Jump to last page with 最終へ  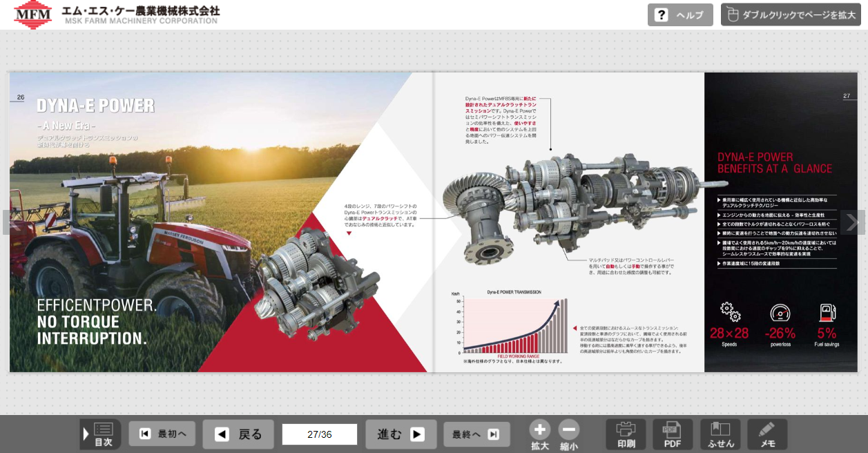476,434
